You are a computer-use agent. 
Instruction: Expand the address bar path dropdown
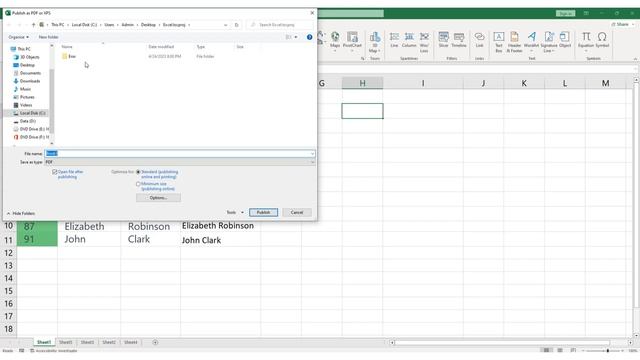point(225,25)
